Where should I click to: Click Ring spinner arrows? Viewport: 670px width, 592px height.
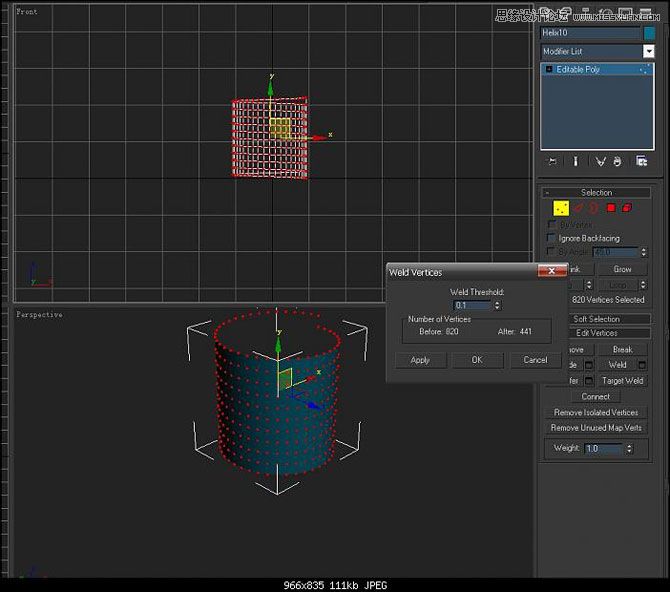pyautogui.click(x=589, y=285)
